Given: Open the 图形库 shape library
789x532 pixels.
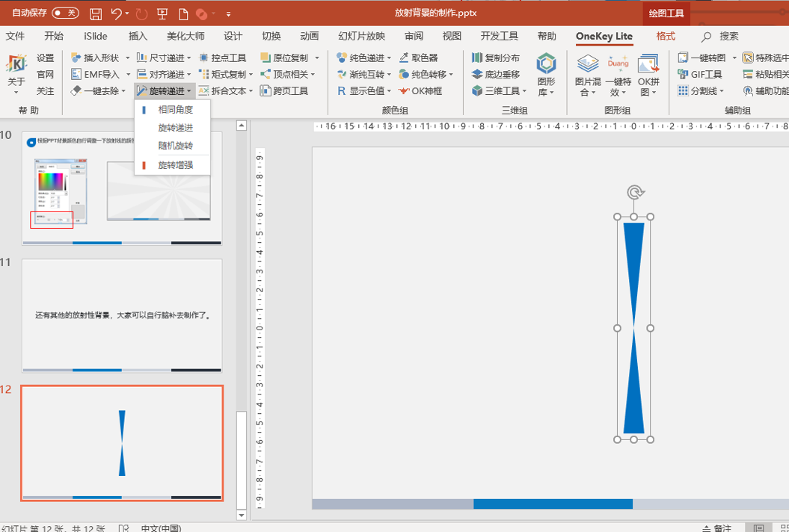Looking at the screenshot, I should tap(546, 75).
